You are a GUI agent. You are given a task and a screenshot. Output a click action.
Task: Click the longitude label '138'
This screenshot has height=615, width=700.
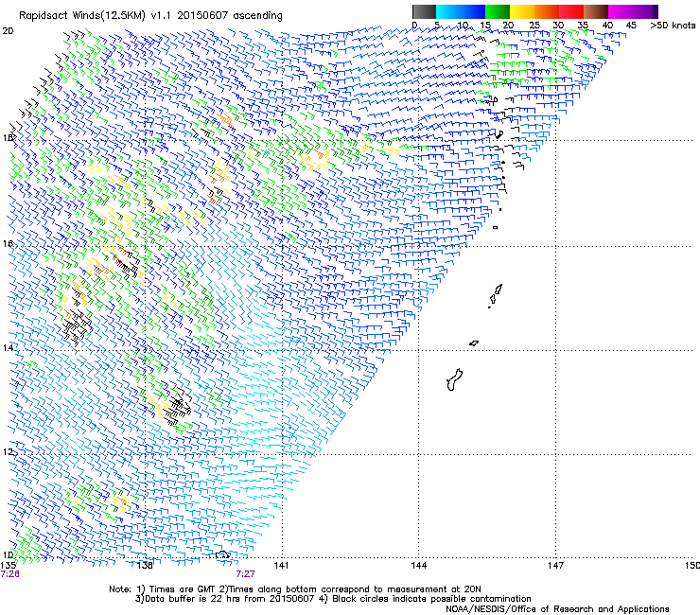[x=145, y=566]
